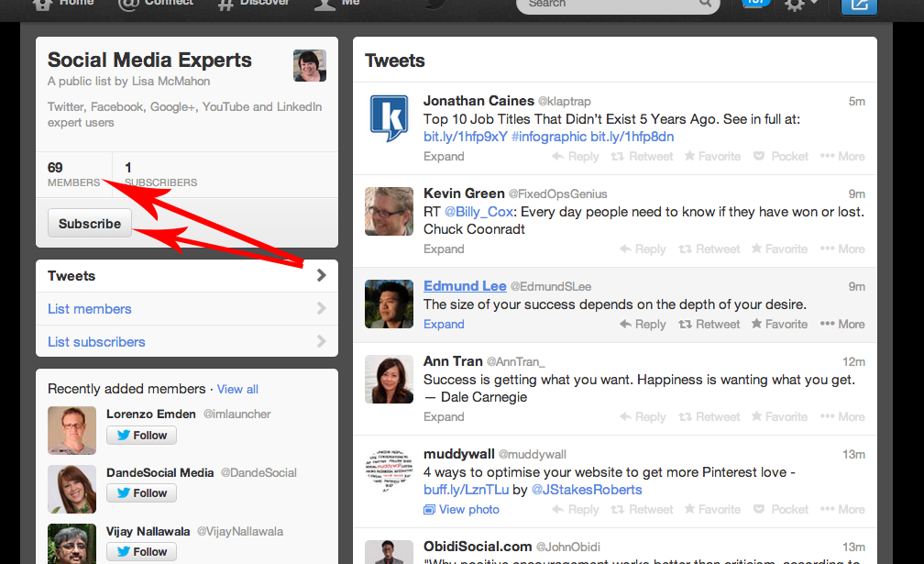The image size is (924, 564).
Task: Click chevron next to Tweets row
Action: click(321, 275)
